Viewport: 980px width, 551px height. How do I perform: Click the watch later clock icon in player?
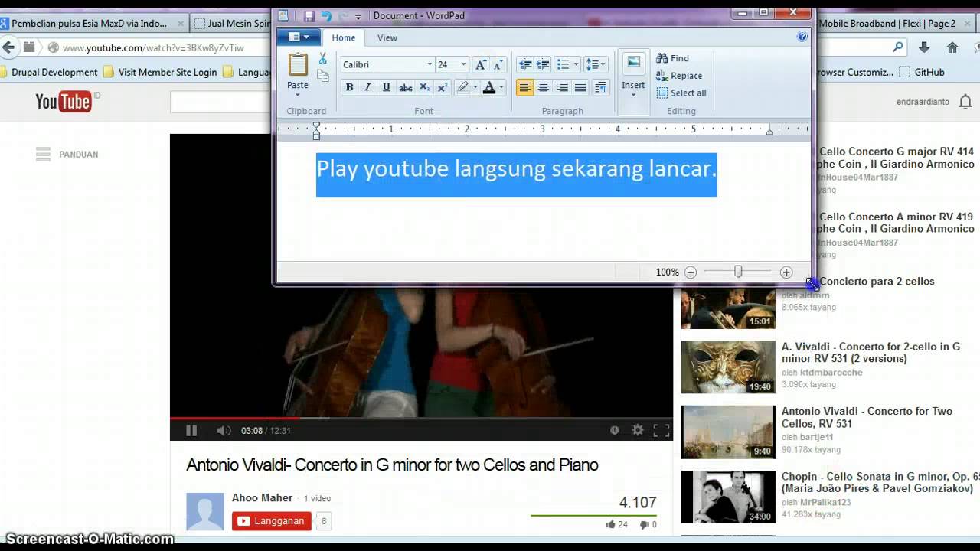[x=614, y=430]
